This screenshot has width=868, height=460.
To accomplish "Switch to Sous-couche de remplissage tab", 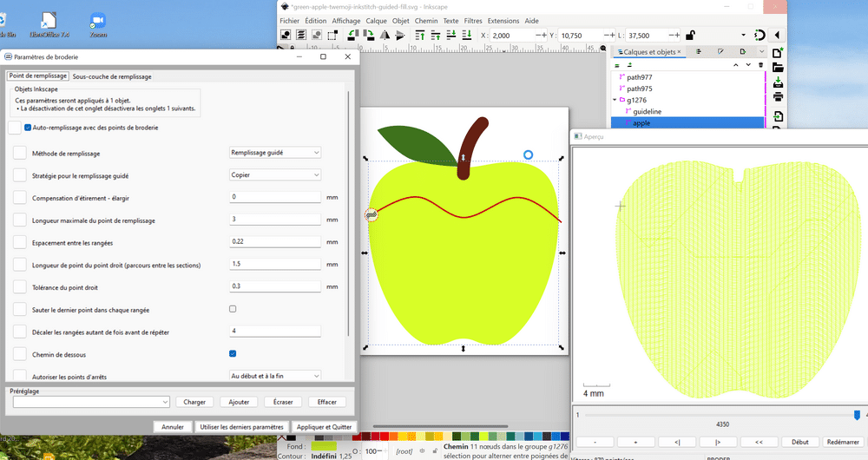I will [x=112, y=76].
